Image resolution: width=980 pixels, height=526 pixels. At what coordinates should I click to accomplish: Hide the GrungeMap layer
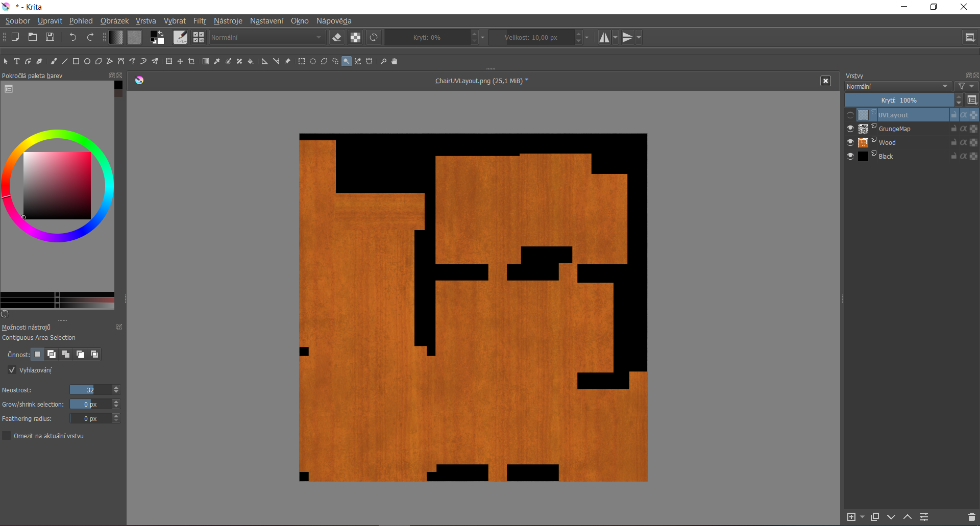850,129
